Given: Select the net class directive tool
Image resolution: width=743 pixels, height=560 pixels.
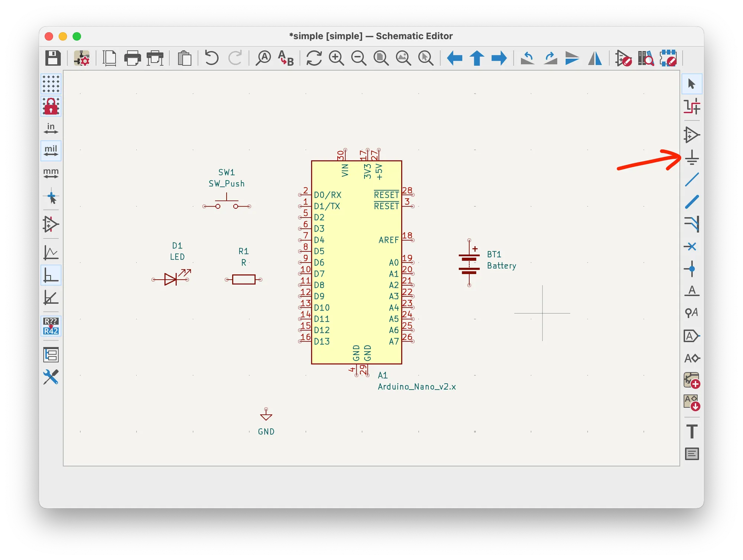Looking at the screenshot, I should point(692,313).
